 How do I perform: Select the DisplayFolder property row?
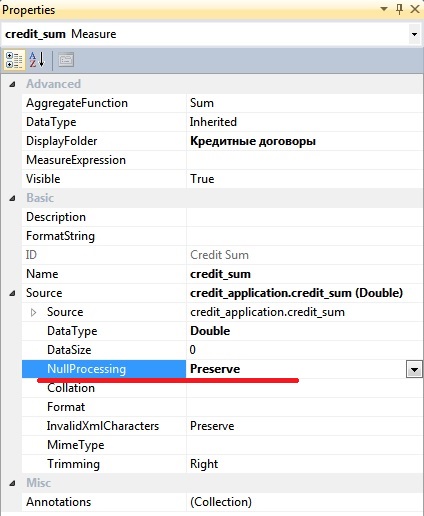pos(222,141)
